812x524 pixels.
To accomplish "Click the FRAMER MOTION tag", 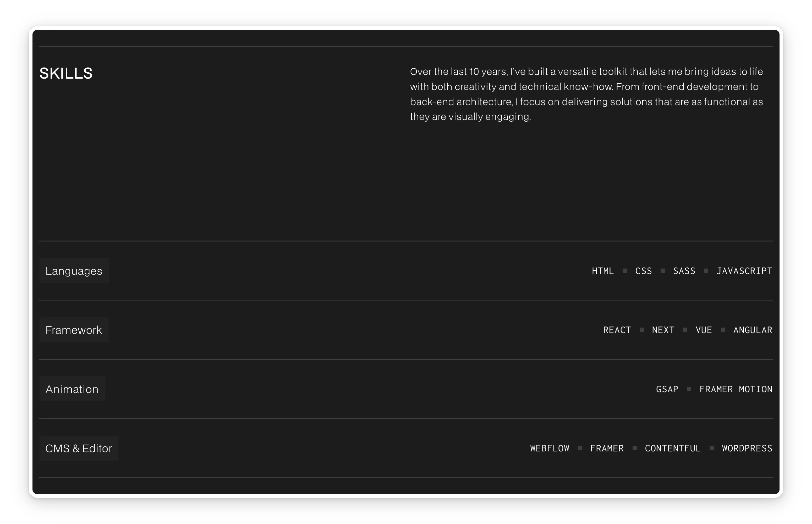I will [736, 390].
